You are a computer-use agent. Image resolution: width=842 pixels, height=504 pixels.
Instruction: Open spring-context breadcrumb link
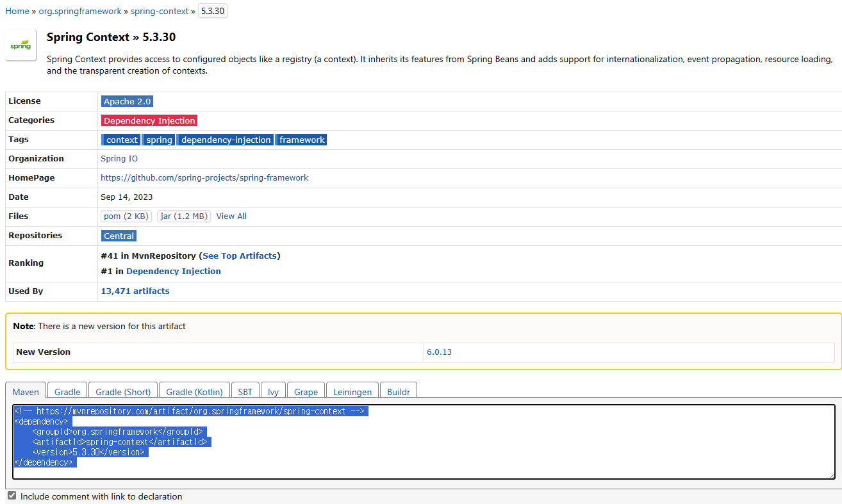point(160,11)
